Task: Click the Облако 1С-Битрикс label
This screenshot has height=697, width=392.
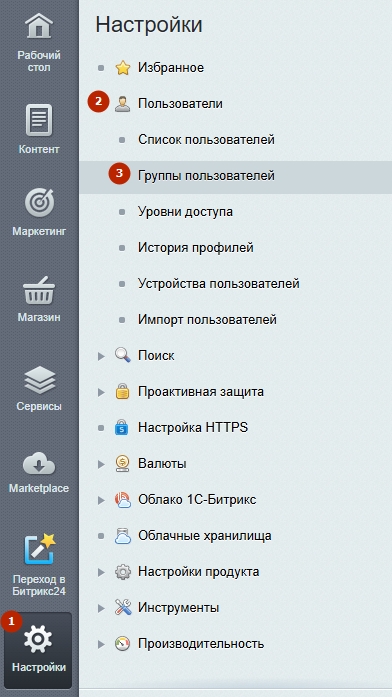Action: point(197,500)
